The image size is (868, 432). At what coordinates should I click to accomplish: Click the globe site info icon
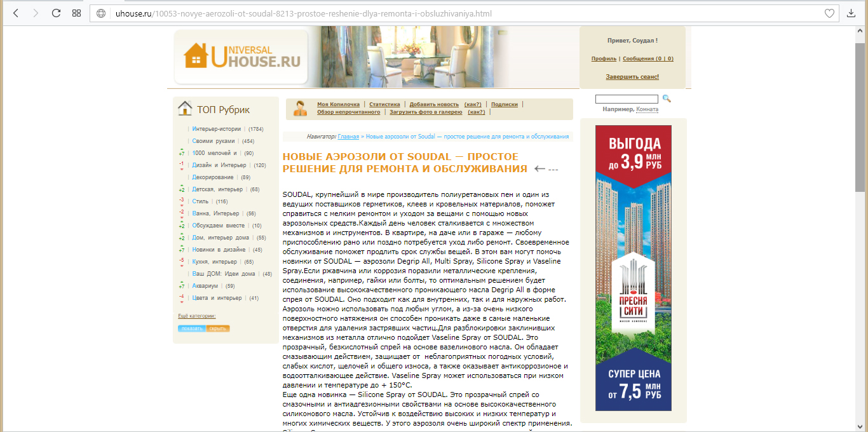coord(101,13)
